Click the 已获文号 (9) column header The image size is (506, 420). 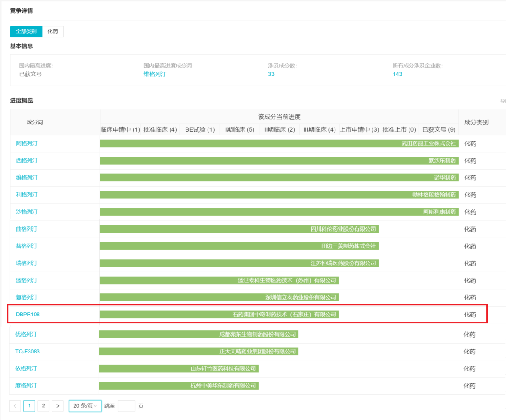[x=439, y=130]
